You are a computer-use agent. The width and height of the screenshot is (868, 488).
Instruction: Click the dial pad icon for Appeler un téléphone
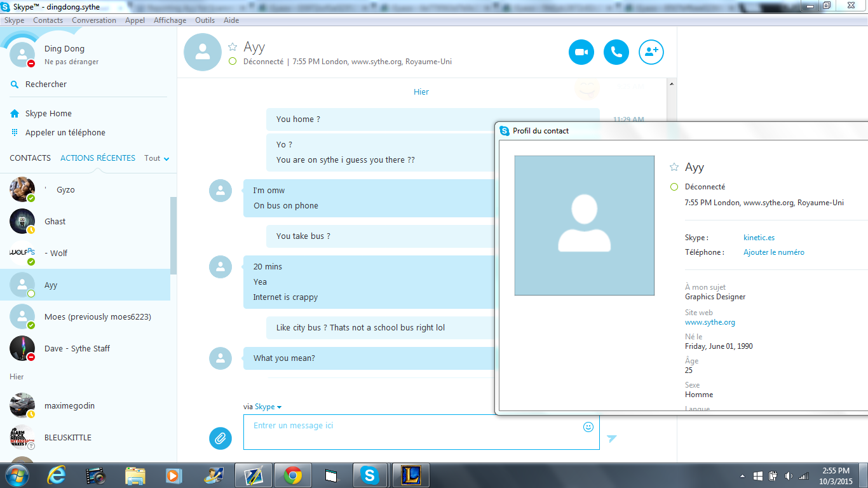click(x=15, y=132)
